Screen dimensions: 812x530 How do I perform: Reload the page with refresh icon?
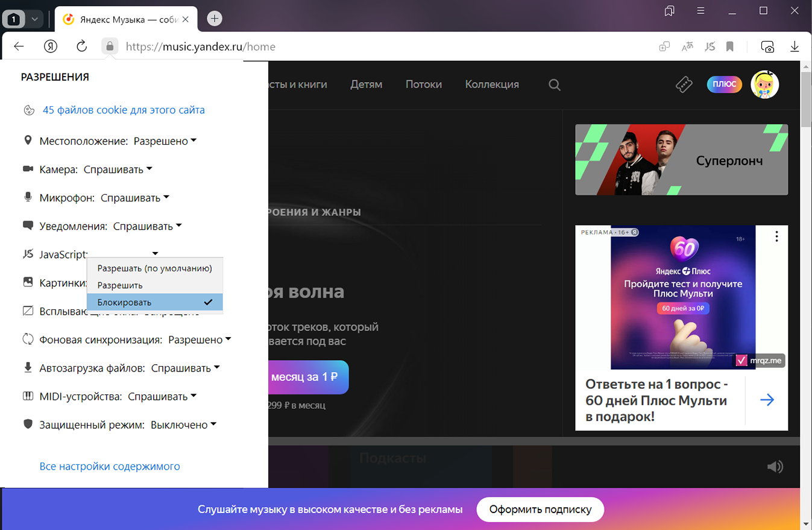pos(82,46)
